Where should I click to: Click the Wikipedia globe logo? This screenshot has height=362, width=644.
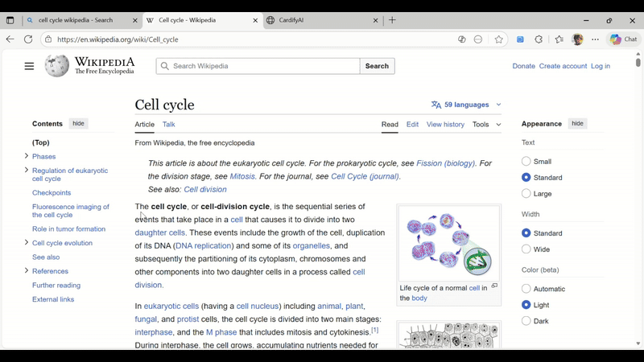point(57,66)
